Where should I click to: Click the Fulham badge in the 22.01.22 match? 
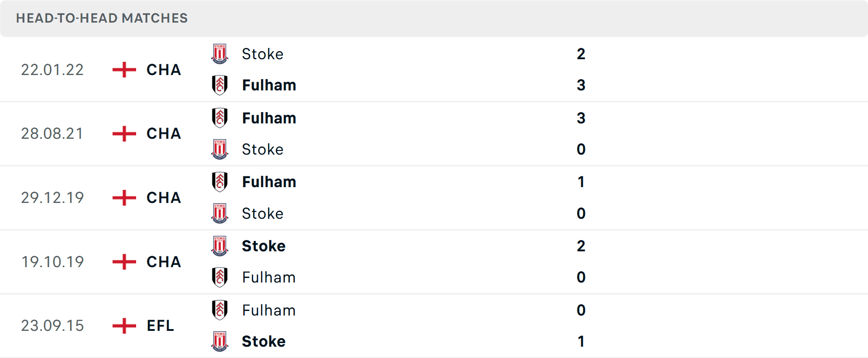(x=219, y=85)
